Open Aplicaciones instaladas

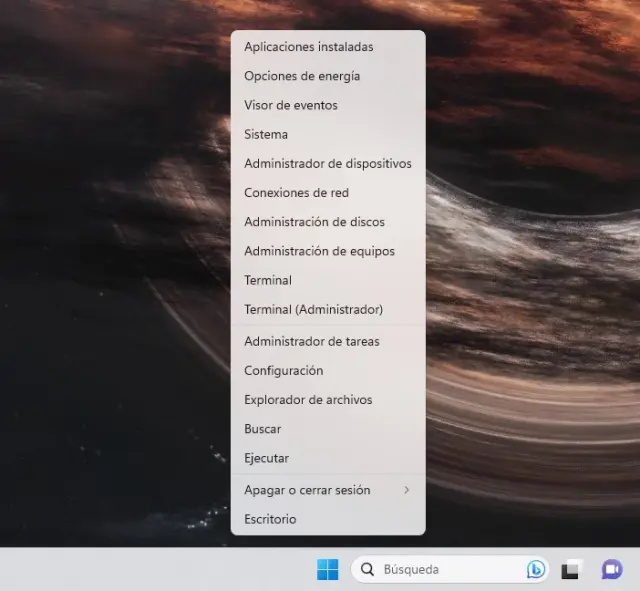point(309,47)
